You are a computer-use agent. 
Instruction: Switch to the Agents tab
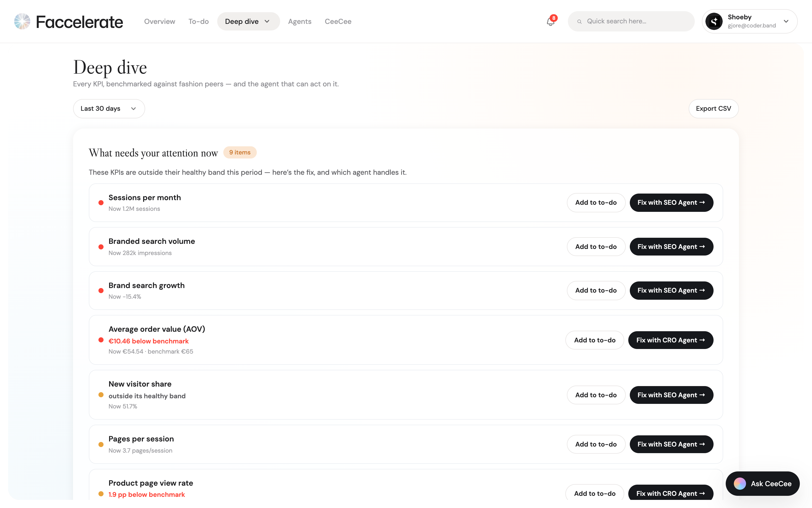(x=300, y=22)
